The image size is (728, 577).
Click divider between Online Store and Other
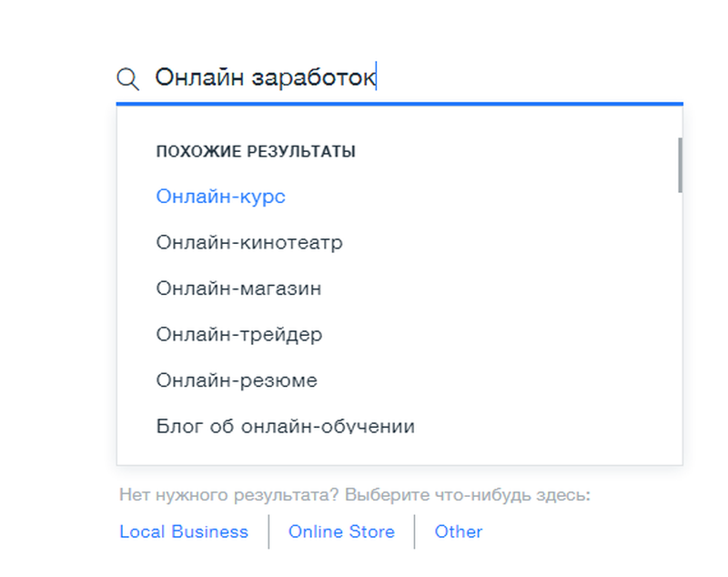414,531
